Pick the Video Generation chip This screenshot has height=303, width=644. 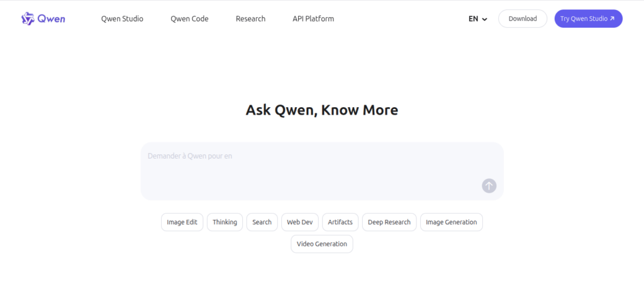pos(321,244)
